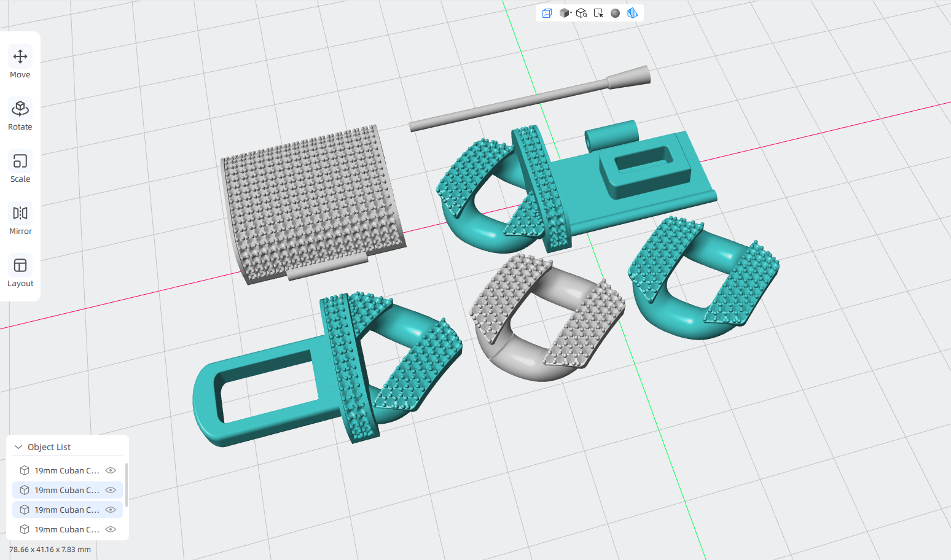951x560 pixels.
Task: Hide the third 19mm Cuban object in list
Action: tap(111, 510)
